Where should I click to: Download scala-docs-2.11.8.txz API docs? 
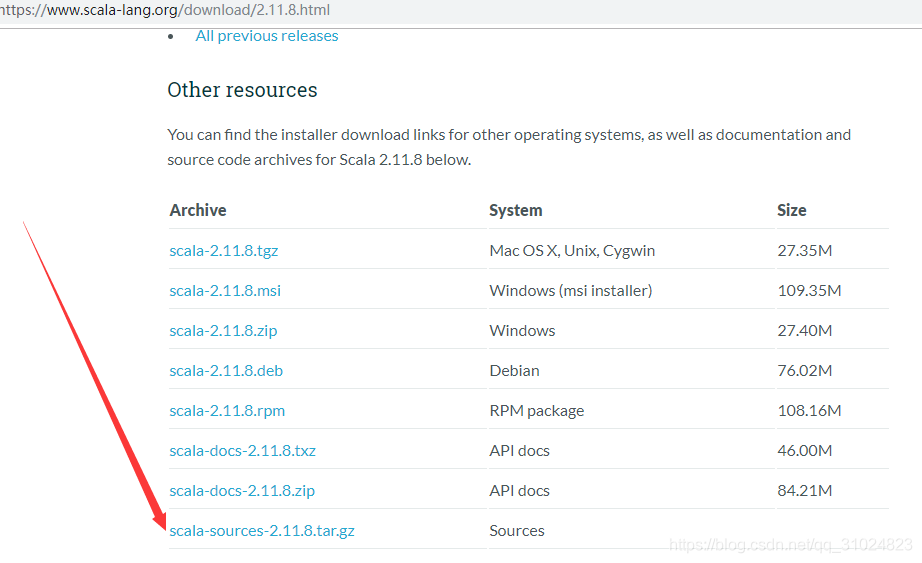coord(242,451)
